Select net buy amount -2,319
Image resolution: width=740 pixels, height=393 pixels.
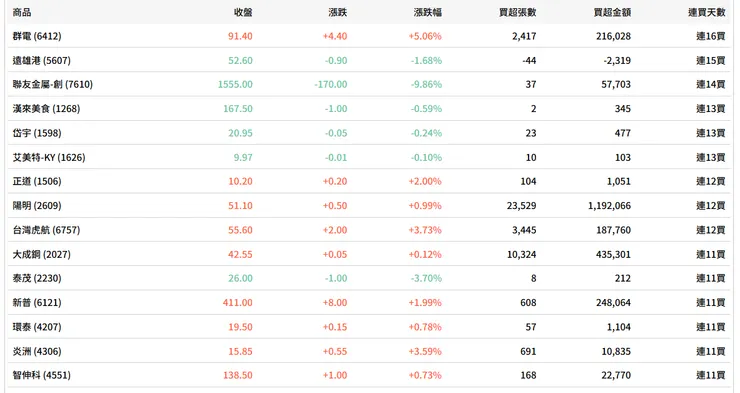(x=617, y=60)
